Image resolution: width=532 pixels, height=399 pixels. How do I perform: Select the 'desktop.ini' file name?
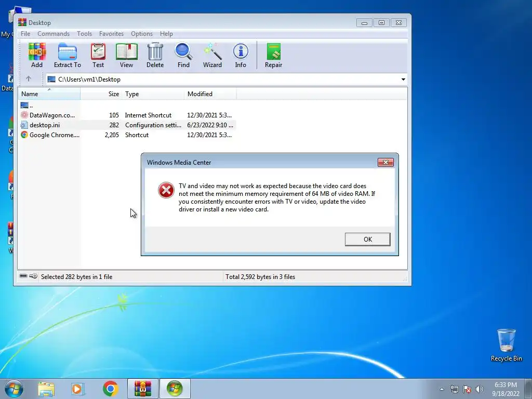click(45, 125)
